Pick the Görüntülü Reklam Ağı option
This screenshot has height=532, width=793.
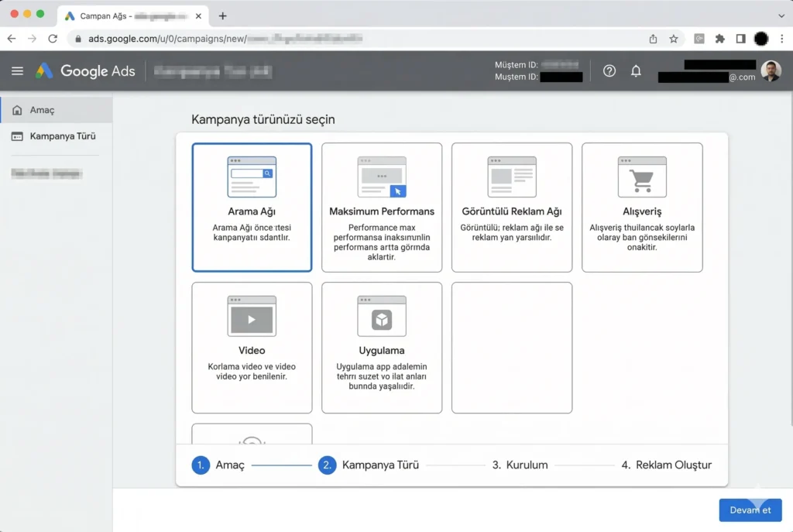click(x=511, y=207)
